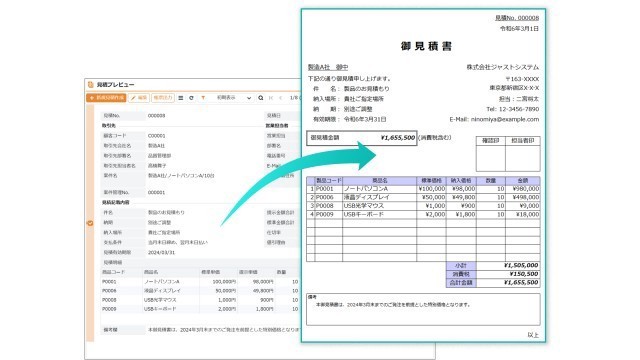The image size is (640, 360).
Task: Click the 備考 remarks box on document
Action: click(423, 309)
